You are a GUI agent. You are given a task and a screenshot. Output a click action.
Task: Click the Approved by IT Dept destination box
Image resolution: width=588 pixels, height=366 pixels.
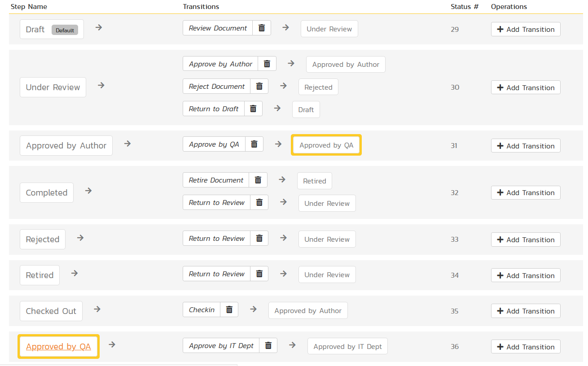tap(347, 347)
